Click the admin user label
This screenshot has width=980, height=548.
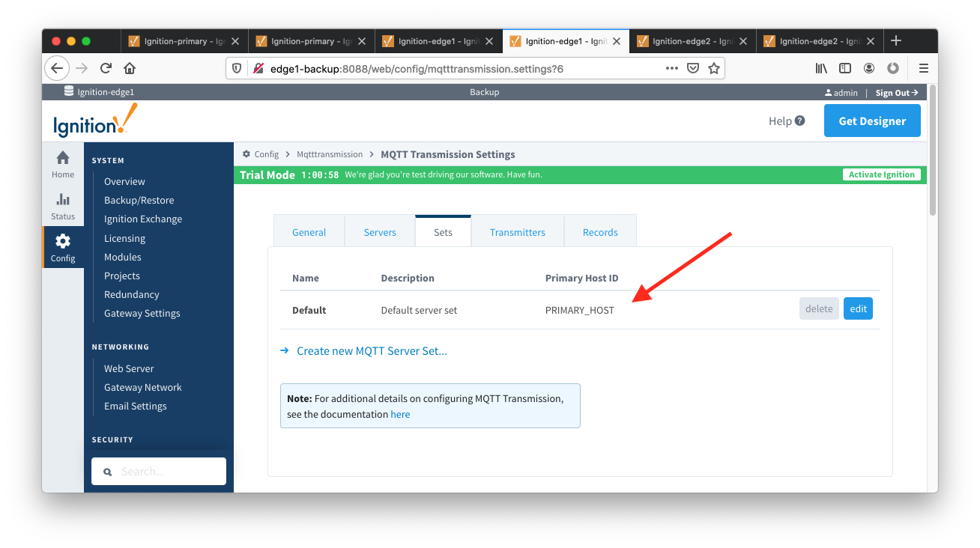(841, 93)
